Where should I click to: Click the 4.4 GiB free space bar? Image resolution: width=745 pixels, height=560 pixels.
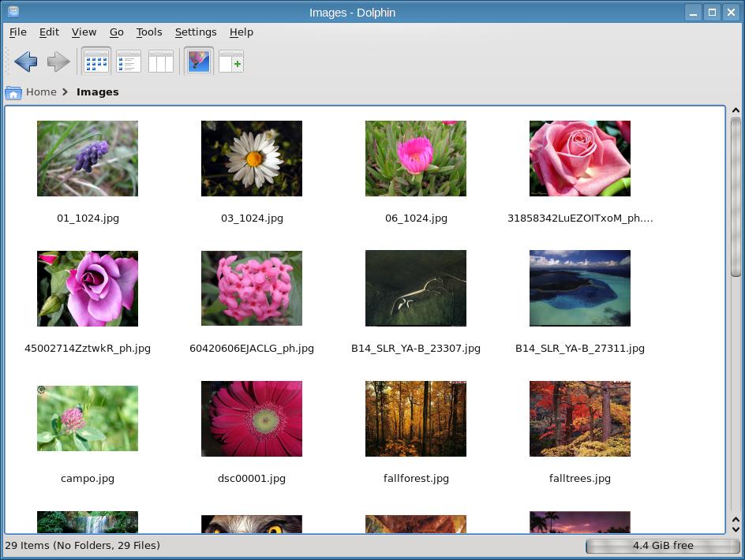coord(662,546)
